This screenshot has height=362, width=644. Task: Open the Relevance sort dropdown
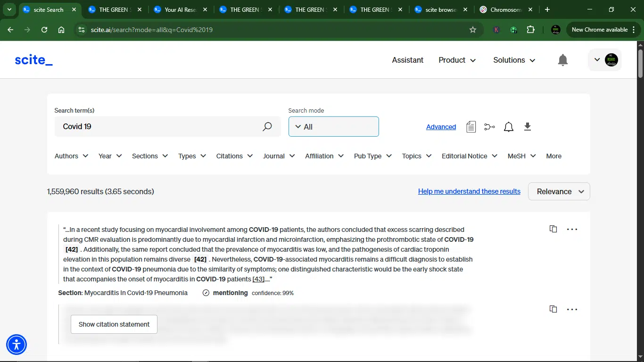(559, 191)
